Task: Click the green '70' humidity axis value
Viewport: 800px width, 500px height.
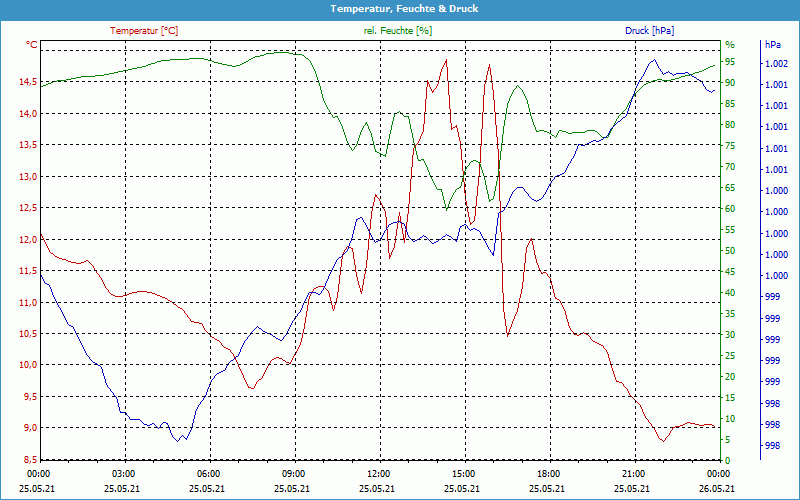Action: (x=730, y=167)
